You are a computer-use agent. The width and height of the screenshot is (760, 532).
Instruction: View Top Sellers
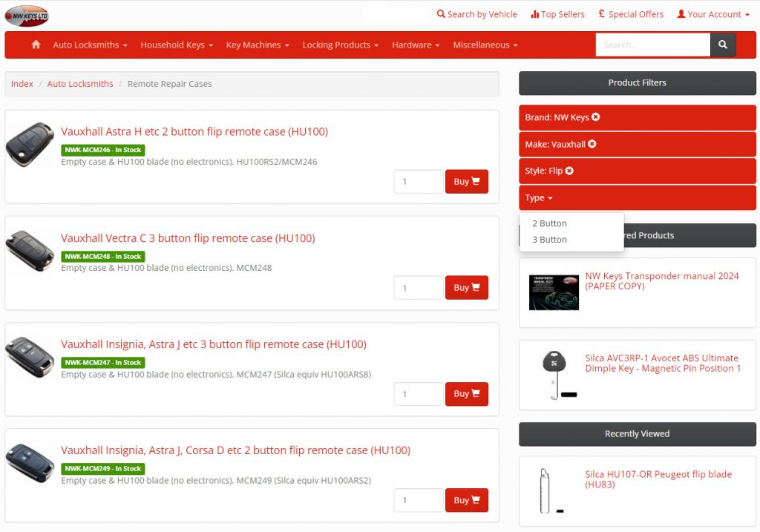(558, 14)
